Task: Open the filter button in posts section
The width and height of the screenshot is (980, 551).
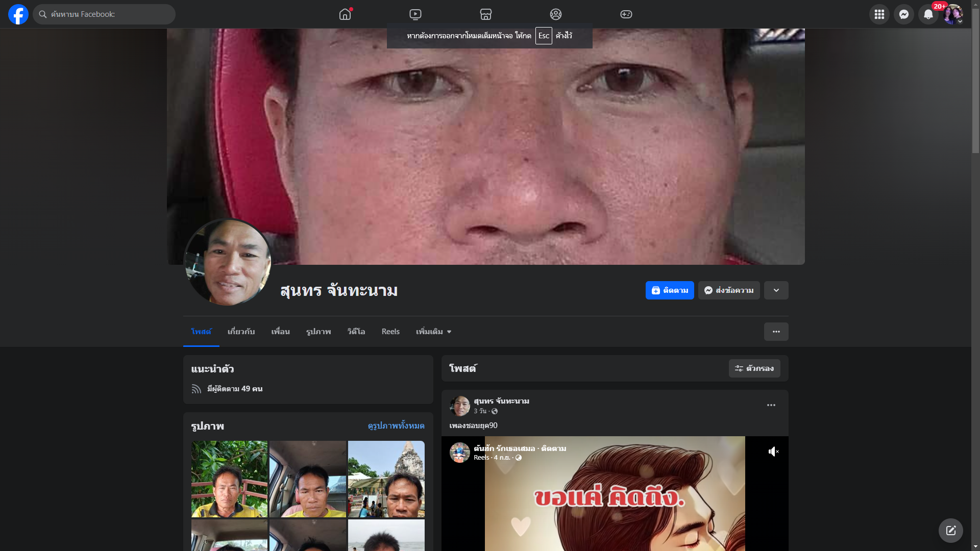Action: [754, 368]
